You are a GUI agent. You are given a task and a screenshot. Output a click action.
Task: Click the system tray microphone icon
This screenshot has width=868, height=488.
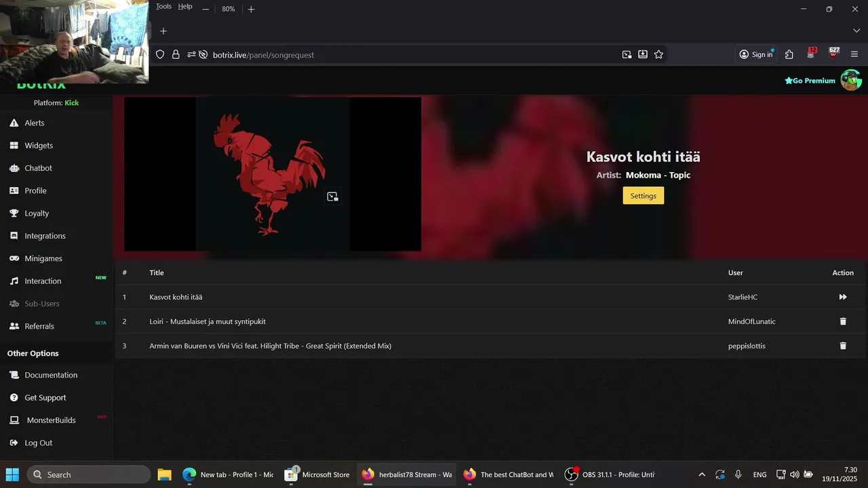pyautogui.click(x=738, y=474)
